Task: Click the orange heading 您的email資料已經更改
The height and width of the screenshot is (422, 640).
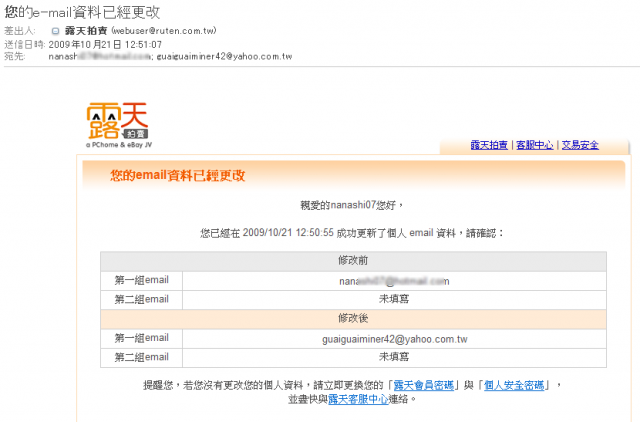Action: tap(178, 175)
